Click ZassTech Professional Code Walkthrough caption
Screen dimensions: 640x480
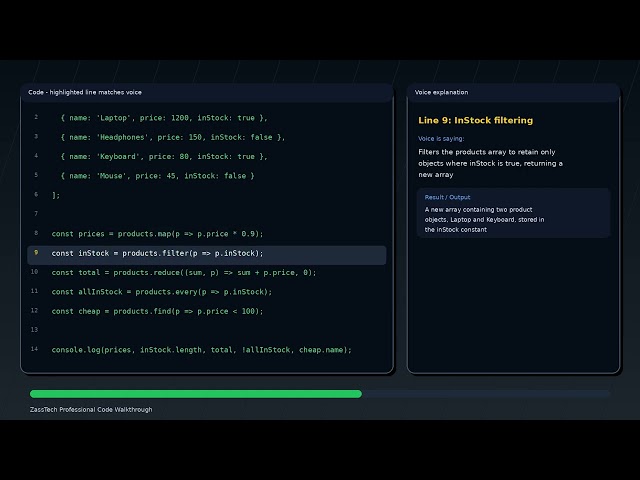tap(91, 409)
